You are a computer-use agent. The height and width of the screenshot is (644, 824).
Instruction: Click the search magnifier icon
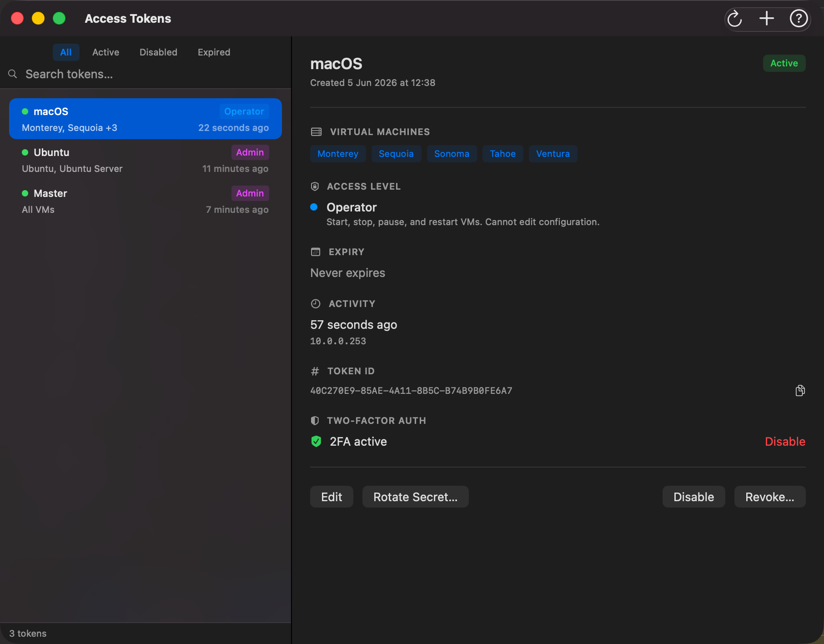[13, 74]
